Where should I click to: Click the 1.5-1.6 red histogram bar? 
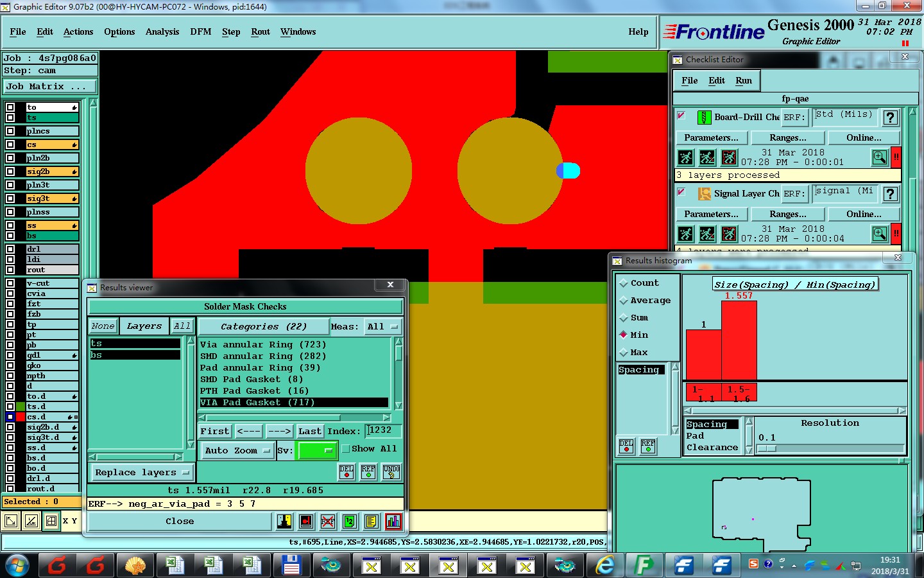pos(739,340)
